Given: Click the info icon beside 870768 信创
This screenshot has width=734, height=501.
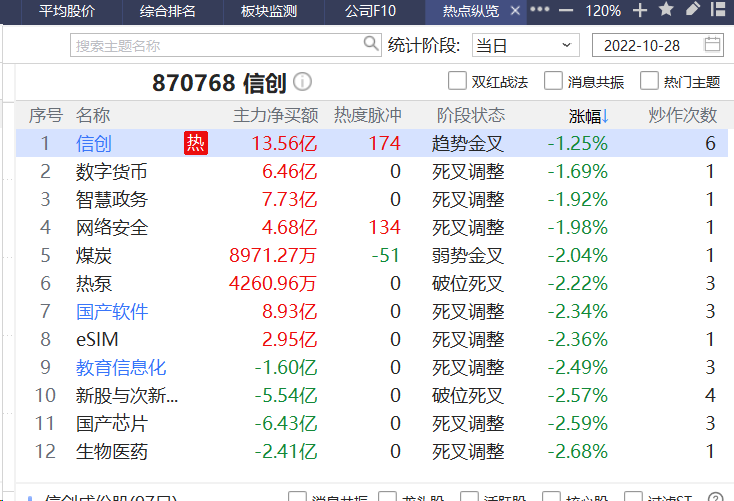Looking at the screenshot, I should (x=302, y=82).
